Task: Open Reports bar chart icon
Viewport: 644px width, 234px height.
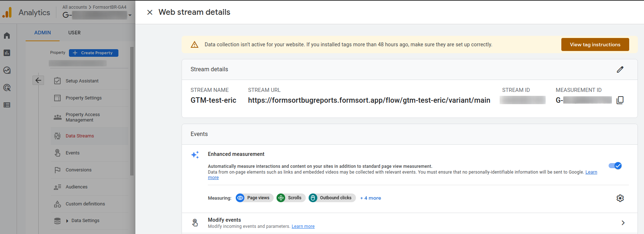Action: 7,53
